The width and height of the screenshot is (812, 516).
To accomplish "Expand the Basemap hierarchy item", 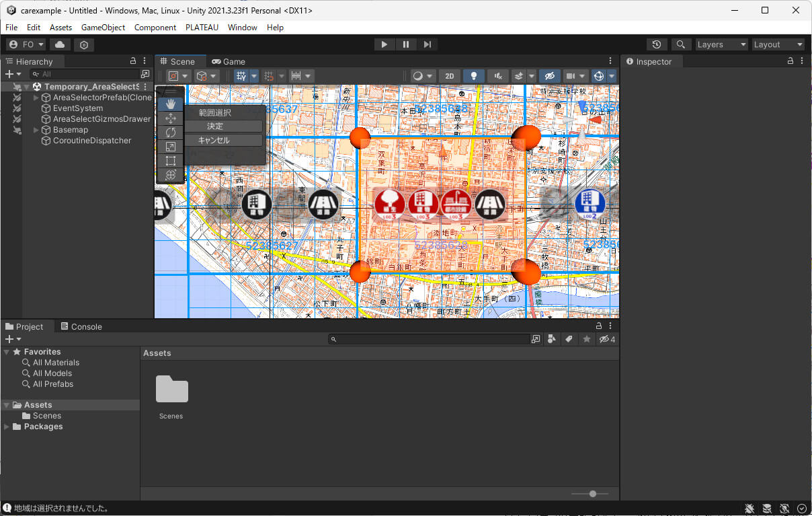I will (x=36, y=130).
